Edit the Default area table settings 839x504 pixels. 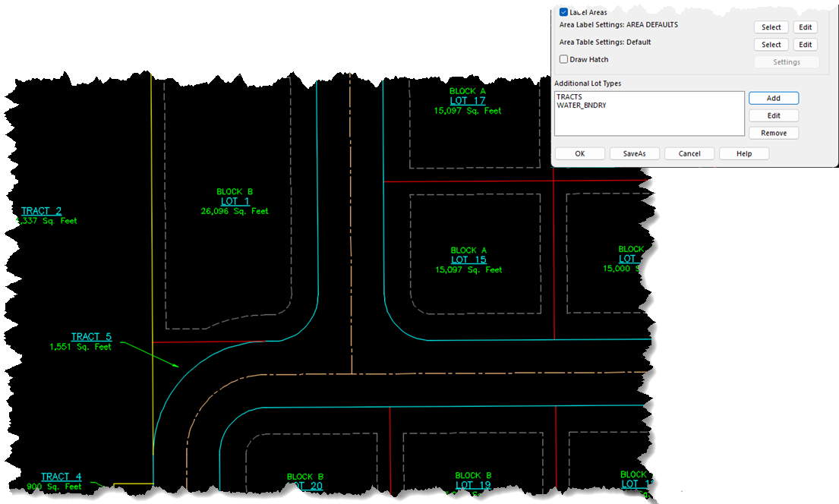805,44
